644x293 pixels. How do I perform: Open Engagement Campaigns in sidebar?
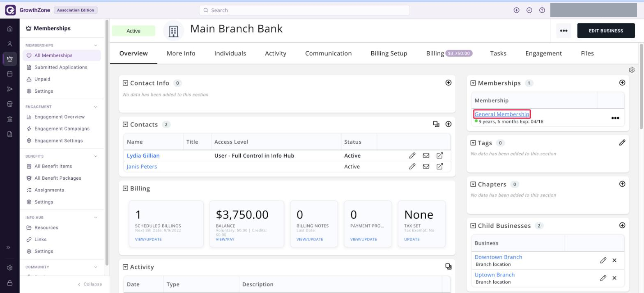pos(62,128)
